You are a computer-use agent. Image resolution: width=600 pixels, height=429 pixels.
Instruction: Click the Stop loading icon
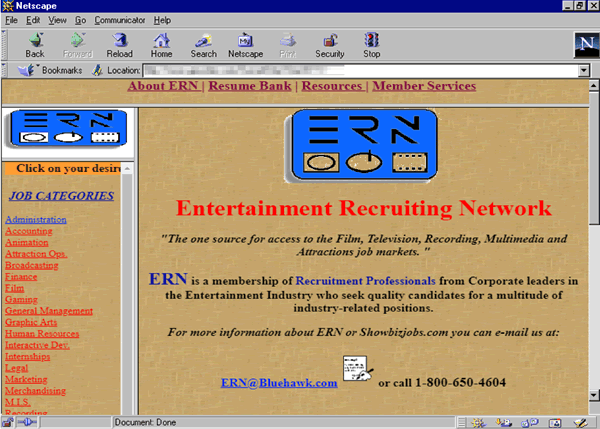click(x=372, y=41)
